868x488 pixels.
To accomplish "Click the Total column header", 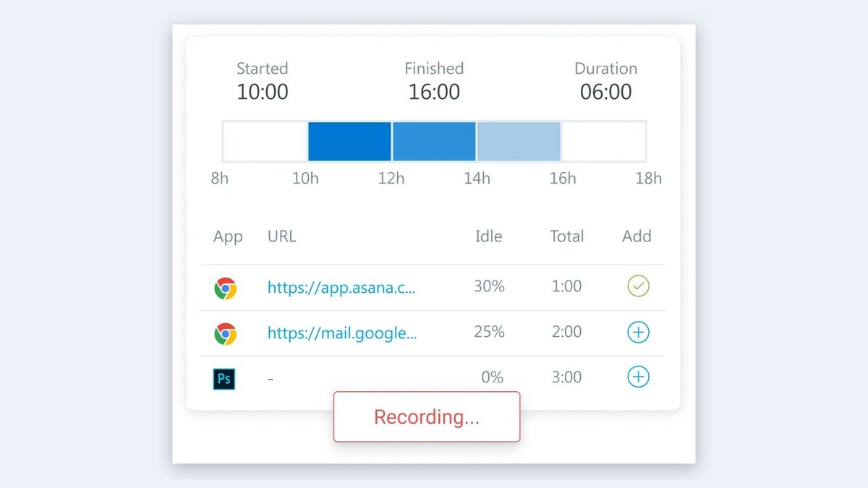I will click(566, 236).
